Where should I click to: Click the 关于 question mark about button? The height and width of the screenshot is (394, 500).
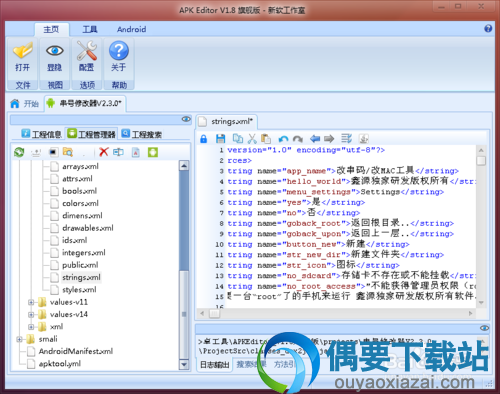pyautogui.click(x=119, y=57)
